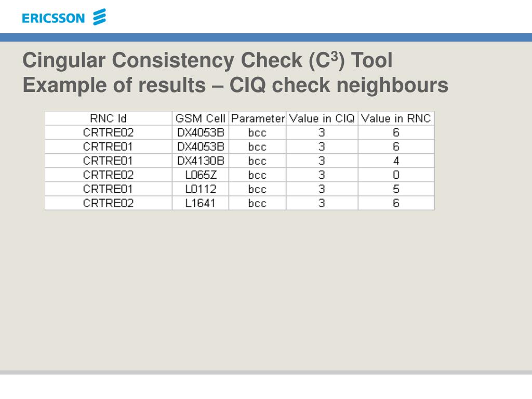This screenshot has width=532, height=399.
Task: Select RNC value 5 for L0112
Action: pyautogui.click(x=396, y=189)
